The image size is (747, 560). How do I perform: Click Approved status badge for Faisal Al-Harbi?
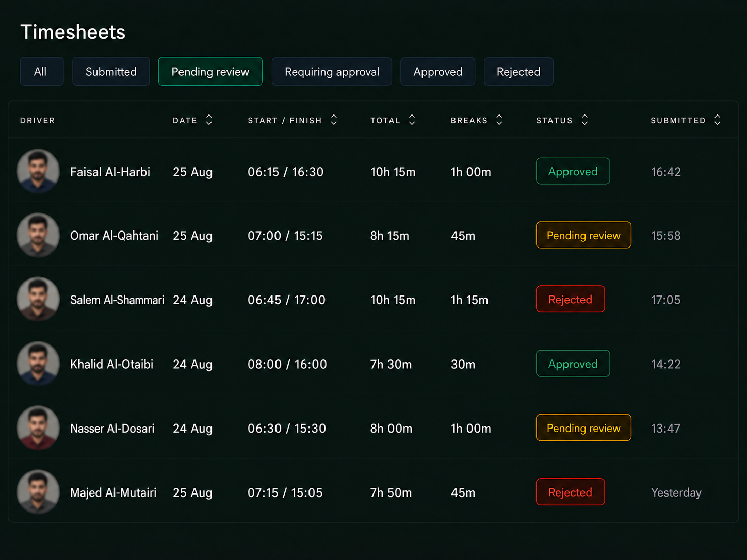coord(573,171)
